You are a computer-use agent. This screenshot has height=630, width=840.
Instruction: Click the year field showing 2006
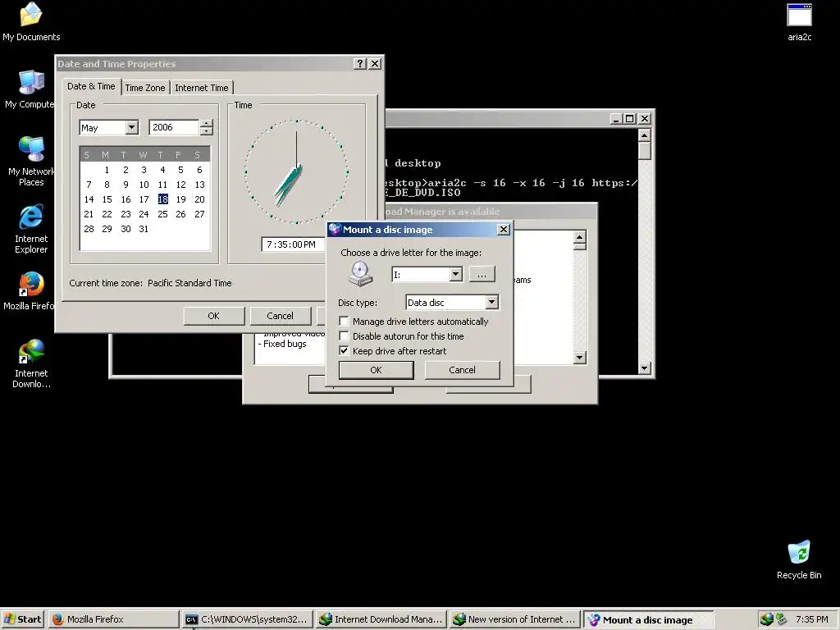click(x=174, y=127)
